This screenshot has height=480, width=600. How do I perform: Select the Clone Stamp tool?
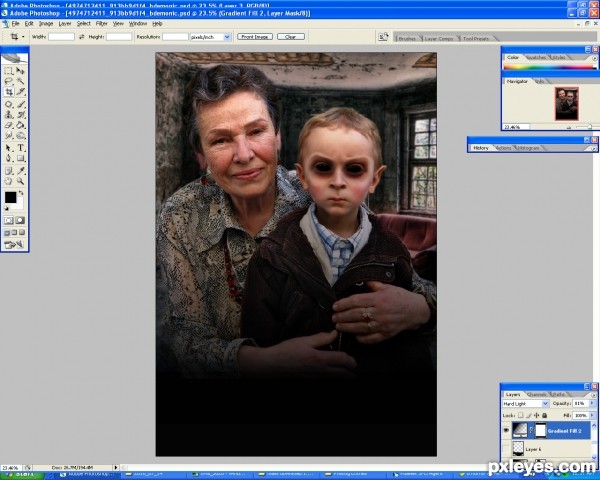(x=8, y=114)
